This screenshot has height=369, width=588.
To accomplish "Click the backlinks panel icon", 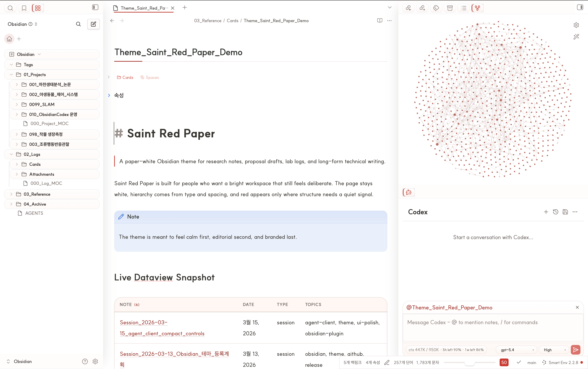I will (409, 8).
